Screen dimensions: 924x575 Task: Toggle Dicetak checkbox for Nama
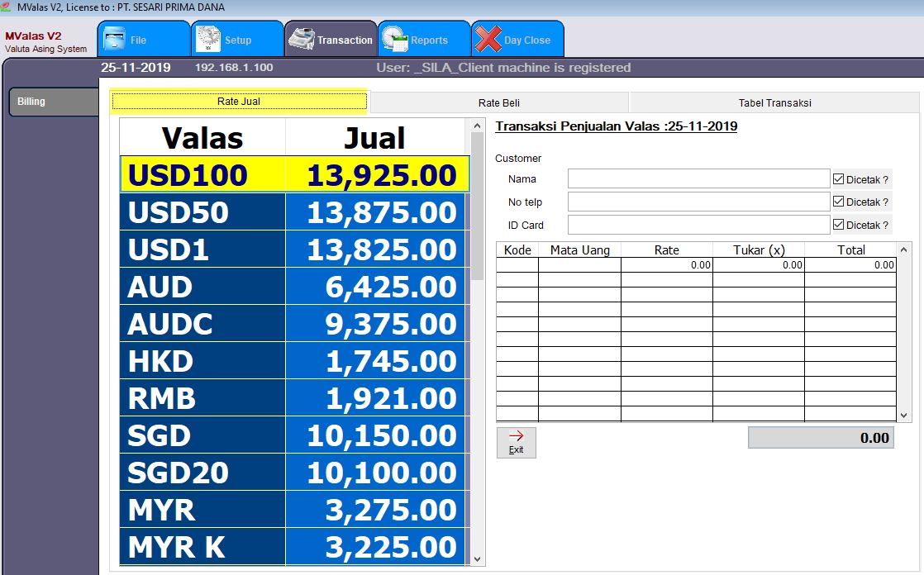point(838,179)
